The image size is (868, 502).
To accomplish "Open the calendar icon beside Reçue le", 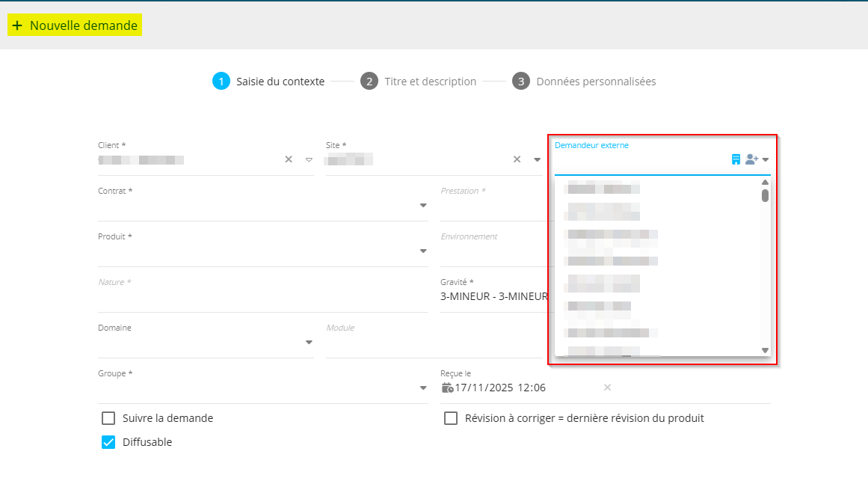I will click(447, 388).
